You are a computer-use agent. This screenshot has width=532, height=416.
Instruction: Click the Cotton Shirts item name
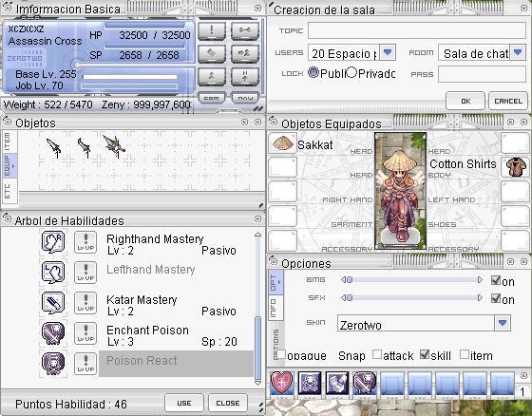(463, 164)
